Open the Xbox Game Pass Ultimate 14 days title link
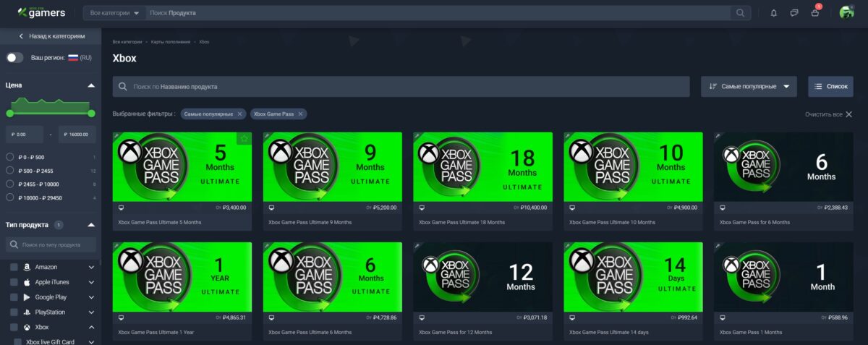Viewport: 868px width, 345px height. [610, 332]
